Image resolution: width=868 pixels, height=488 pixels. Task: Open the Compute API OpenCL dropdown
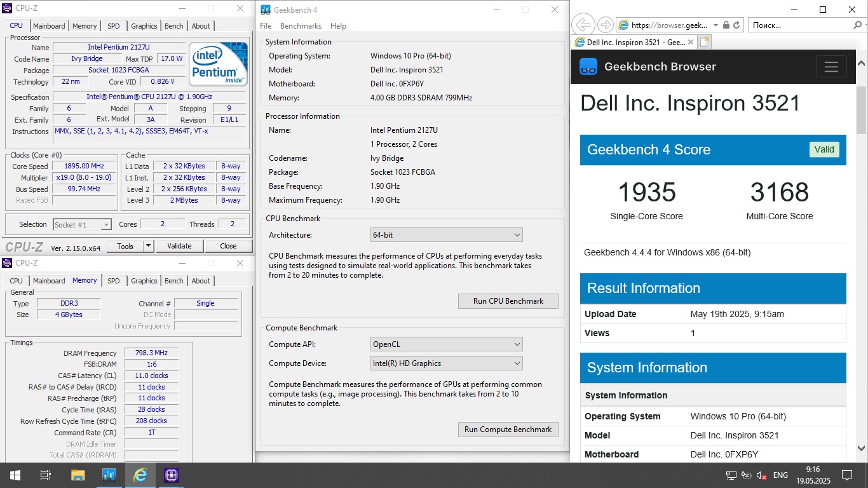click(447, 344)
